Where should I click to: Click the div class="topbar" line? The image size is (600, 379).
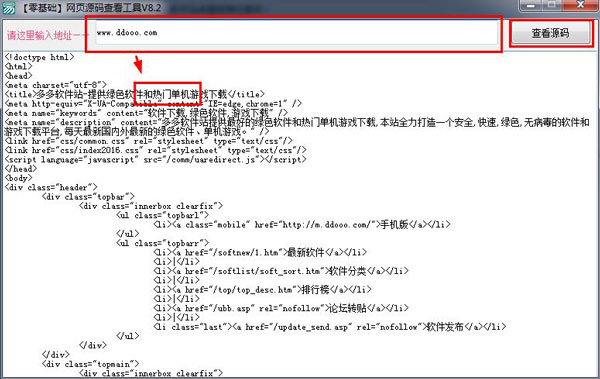(88, 197)
